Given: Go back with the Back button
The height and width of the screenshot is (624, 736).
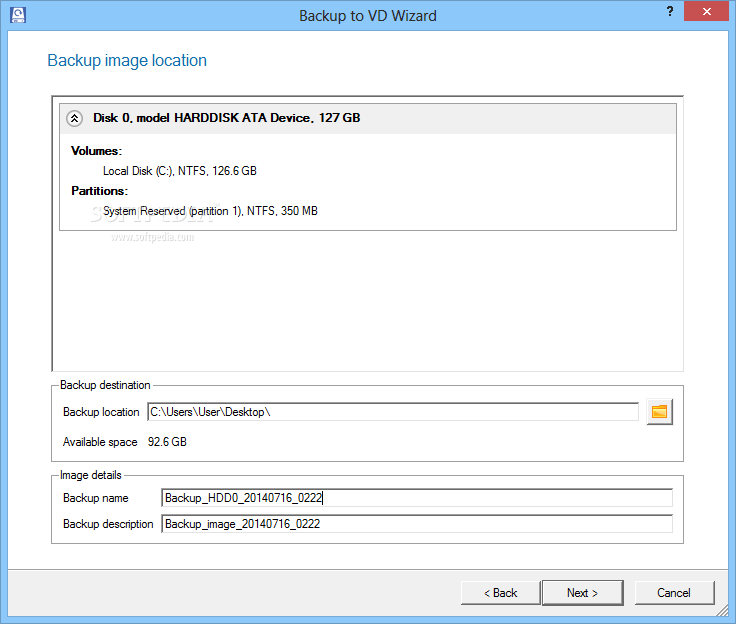Looking at the screenshot, I should click(x=500, y=593).
